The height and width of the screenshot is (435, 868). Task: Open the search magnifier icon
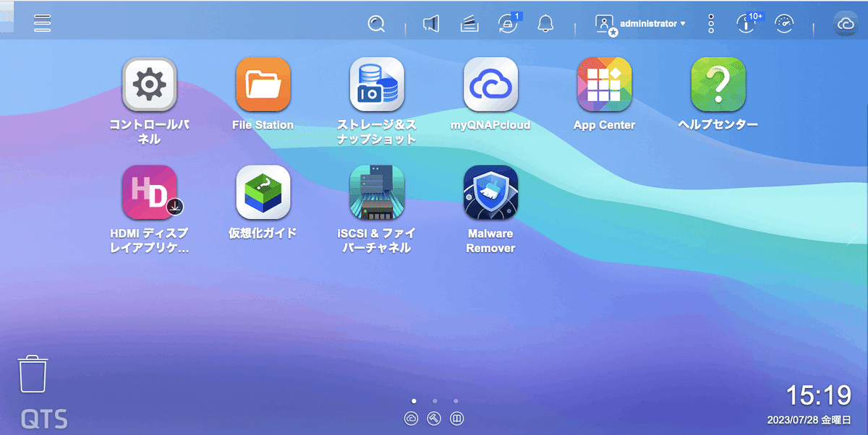pos(375,24)
